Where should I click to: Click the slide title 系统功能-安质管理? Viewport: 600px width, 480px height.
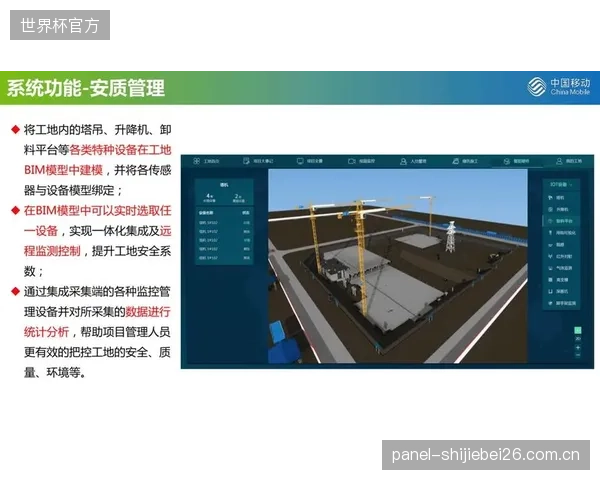tap(86, 88)
